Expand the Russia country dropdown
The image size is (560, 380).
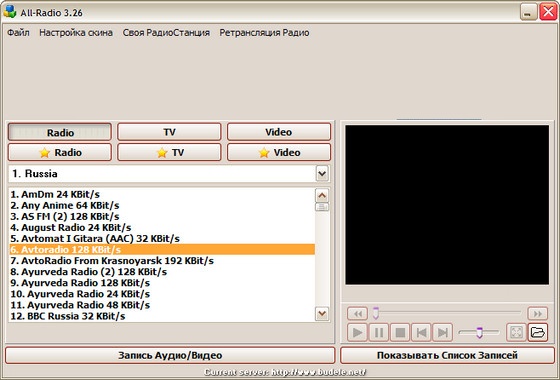coord(322,174)
